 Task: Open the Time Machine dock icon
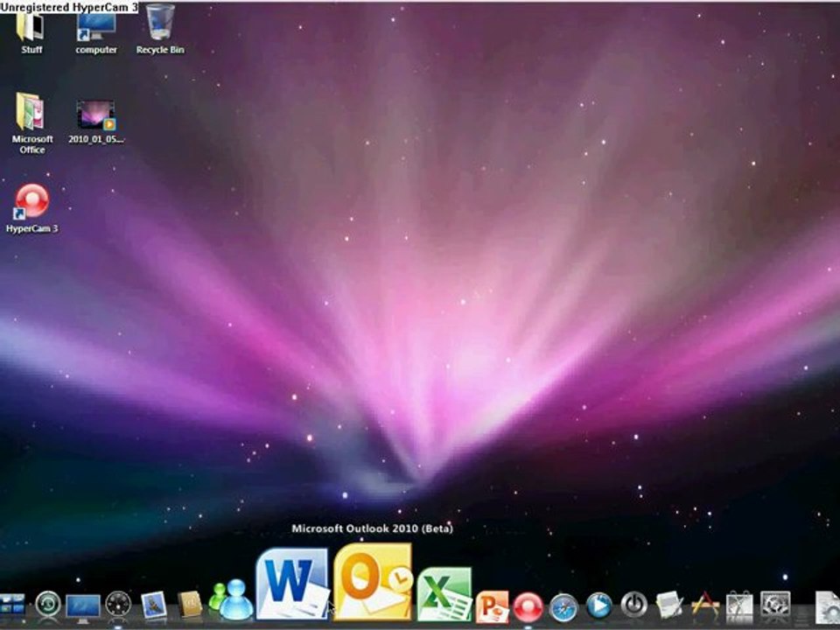tap(48, 605)
